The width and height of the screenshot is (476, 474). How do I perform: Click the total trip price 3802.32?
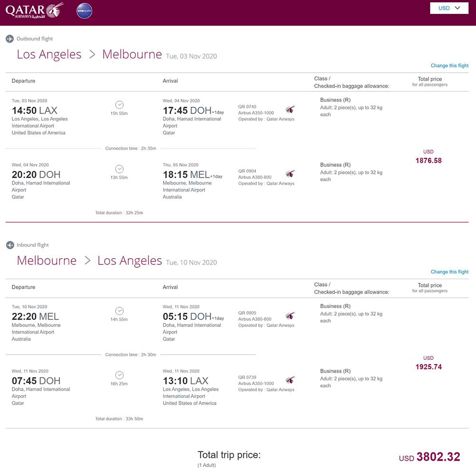point(438,457)
